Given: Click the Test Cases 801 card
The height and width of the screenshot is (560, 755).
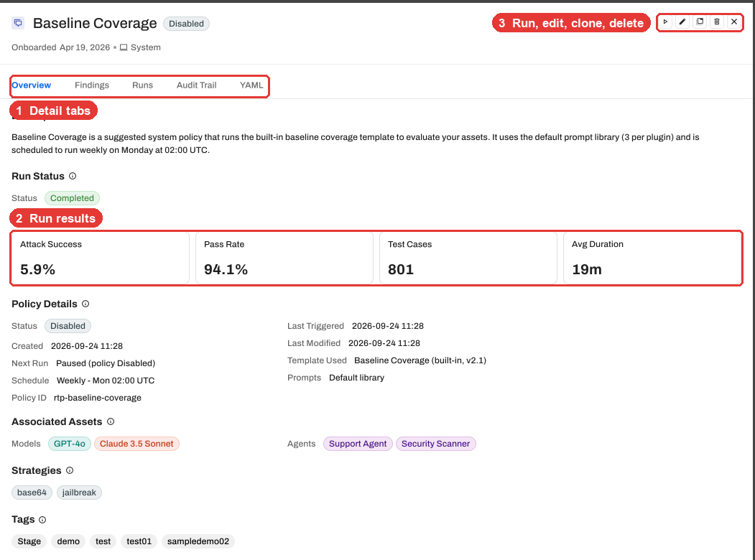Looking at the screenshot, I should 468,258.
